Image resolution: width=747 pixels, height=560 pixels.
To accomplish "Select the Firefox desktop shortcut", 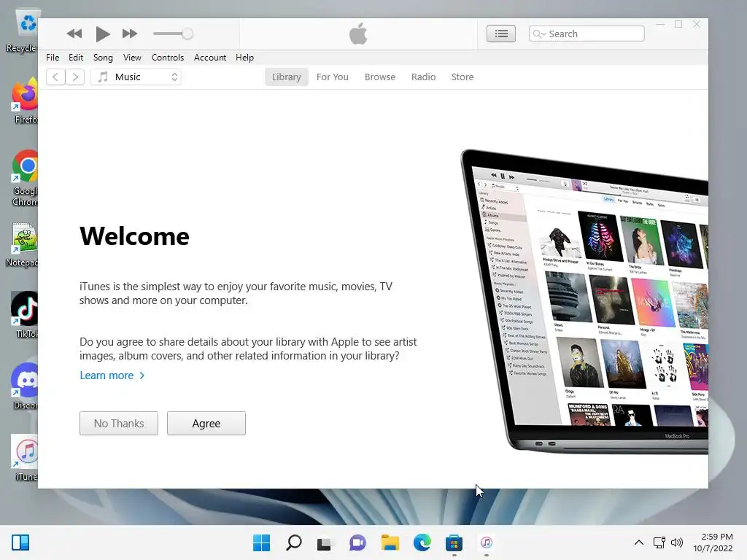I will pos(25,102).
